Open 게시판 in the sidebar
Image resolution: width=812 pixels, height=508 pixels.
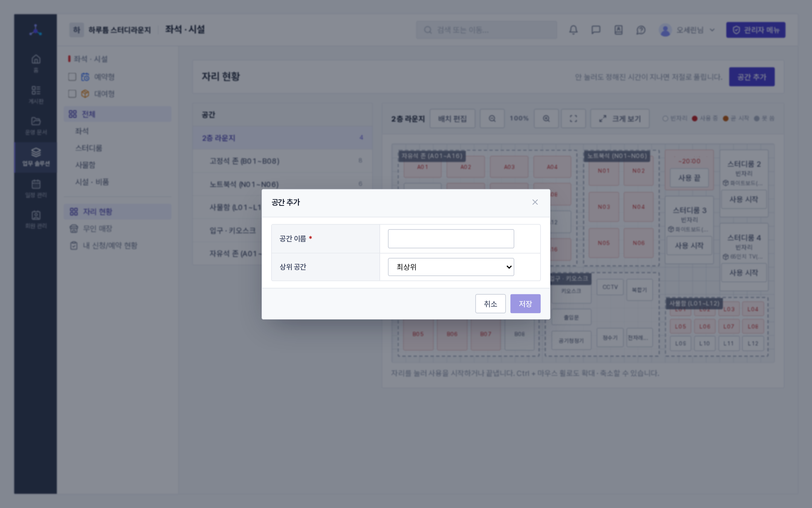click(x=36, y=95)
